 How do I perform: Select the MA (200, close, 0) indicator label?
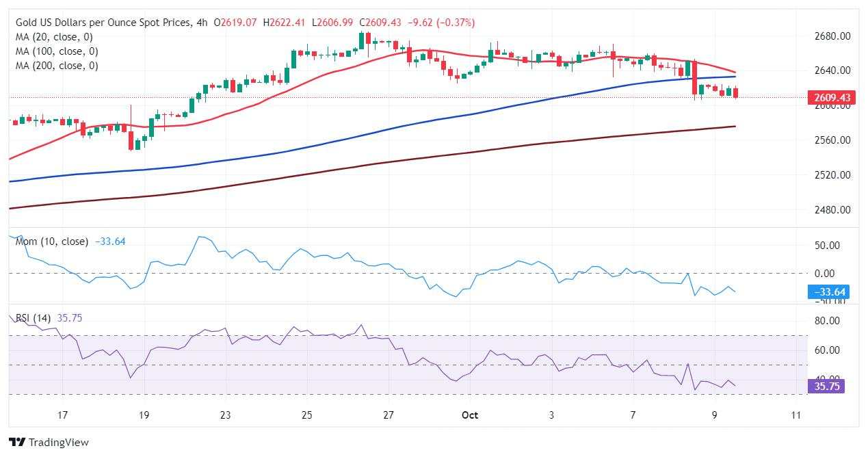57,66
